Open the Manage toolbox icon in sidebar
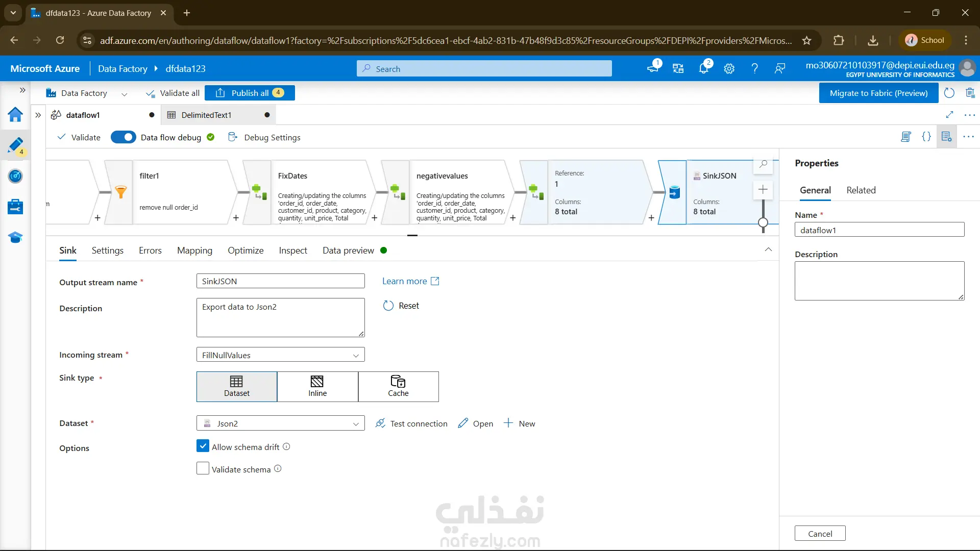The height and width of the screenshot is (551, 980). tap(15, 207)
